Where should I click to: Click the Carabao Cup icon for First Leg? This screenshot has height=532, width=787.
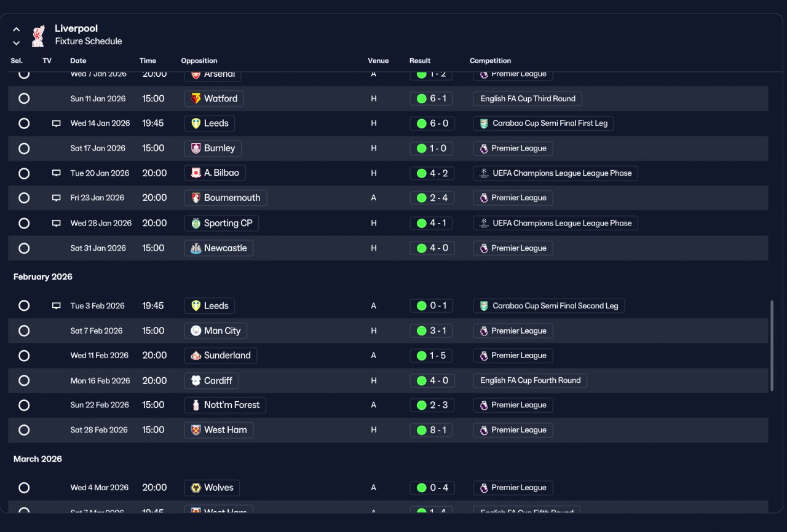pyautogui.click(x=484, y=123)
